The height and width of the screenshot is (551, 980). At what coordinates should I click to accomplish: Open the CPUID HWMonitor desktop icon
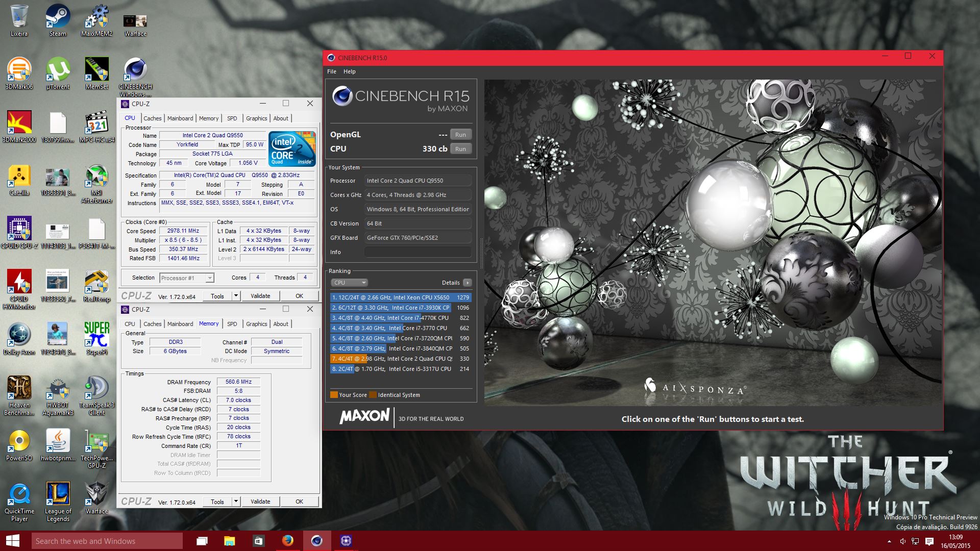coord(19,289)
